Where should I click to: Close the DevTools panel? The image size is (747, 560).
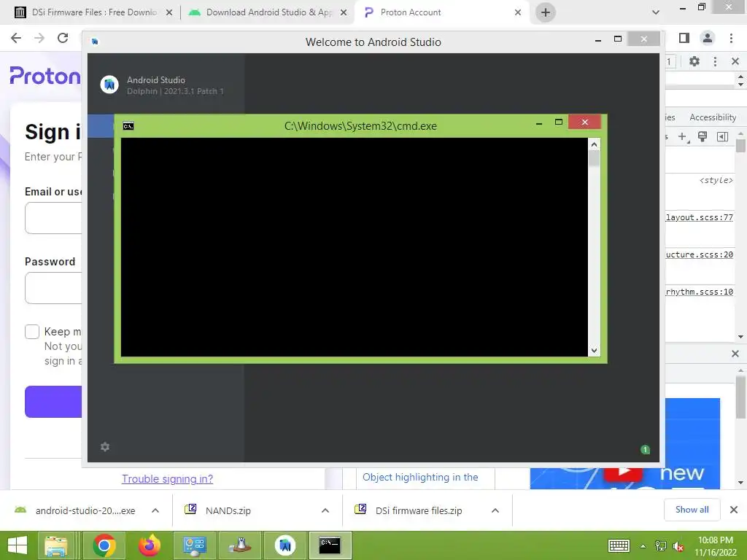click(735, 61)
